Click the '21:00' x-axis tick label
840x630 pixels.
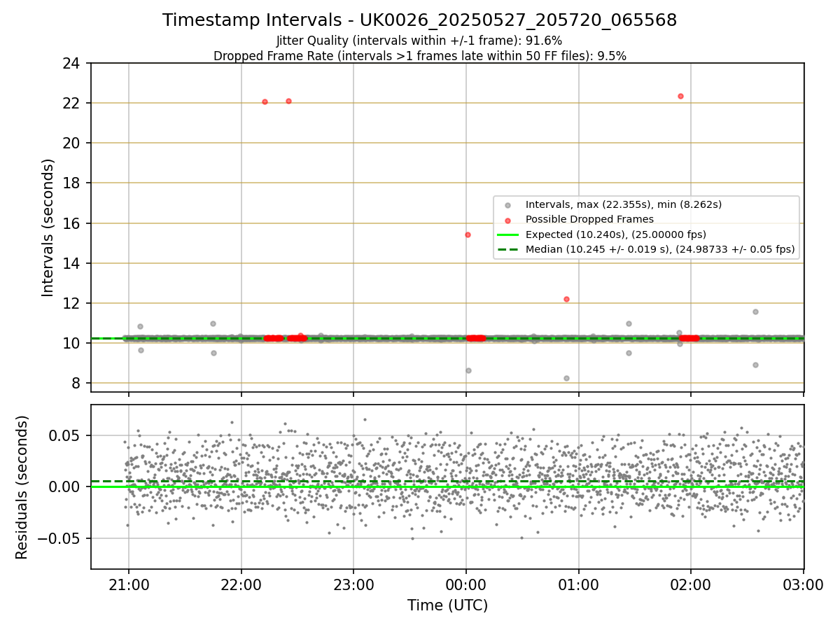tap(128, 584)
